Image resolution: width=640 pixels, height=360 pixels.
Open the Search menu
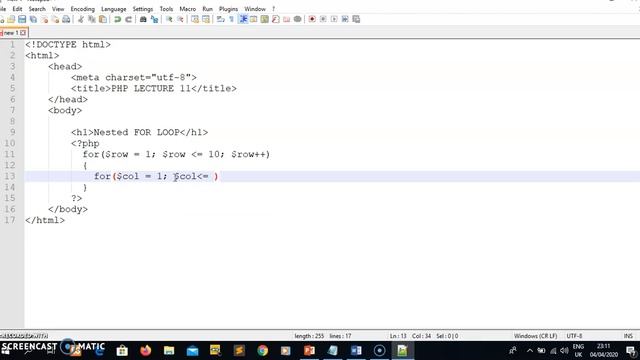point(37,9)
